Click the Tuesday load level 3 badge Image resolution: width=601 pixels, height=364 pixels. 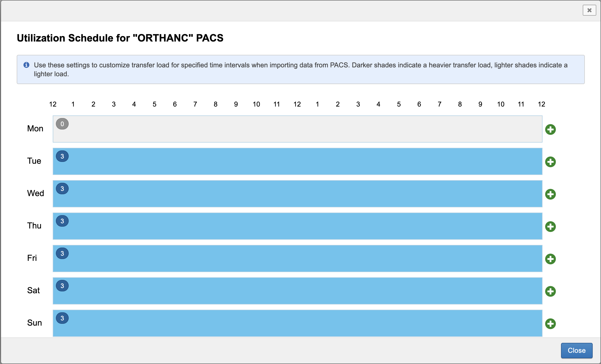point(62,156)
